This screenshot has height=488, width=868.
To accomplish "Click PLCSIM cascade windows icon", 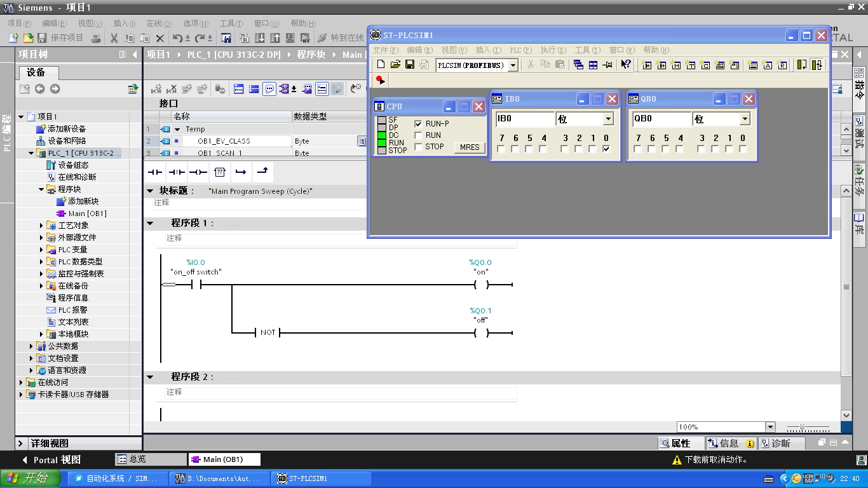I will (x=578, y=65).
